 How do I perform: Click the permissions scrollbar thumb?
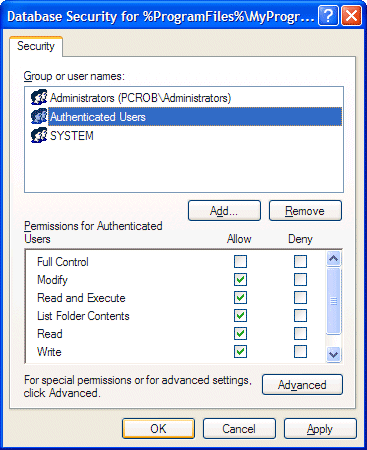[334, 301]
